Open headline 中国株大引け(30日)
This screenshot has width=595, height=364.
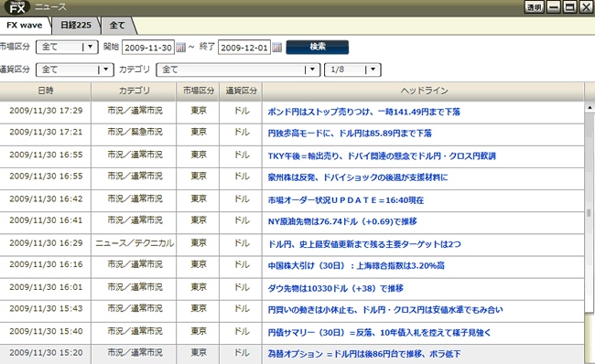(356, 265)
